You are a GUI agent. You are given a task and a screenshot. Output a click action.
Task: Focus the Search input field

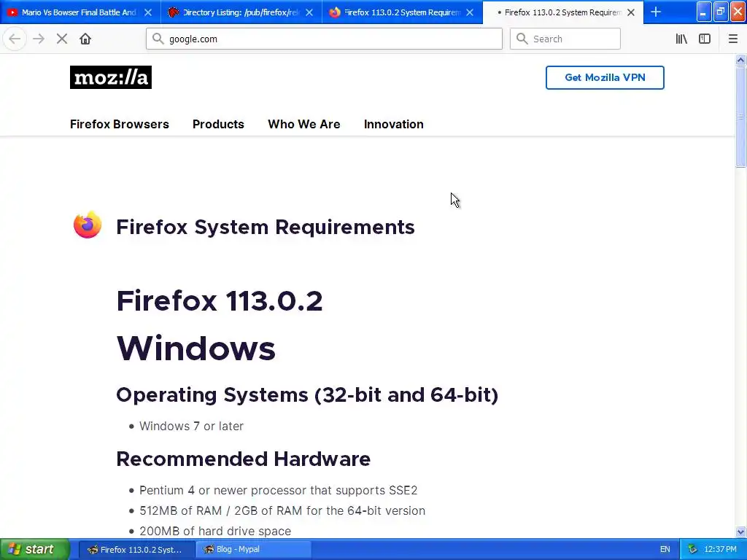tap(565, 39)
